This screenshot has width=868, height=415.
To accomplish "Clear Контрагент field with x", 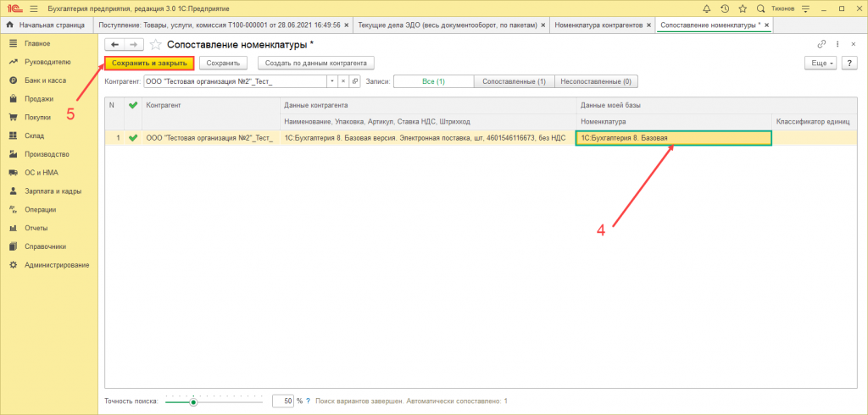I will tap(342, 81).
